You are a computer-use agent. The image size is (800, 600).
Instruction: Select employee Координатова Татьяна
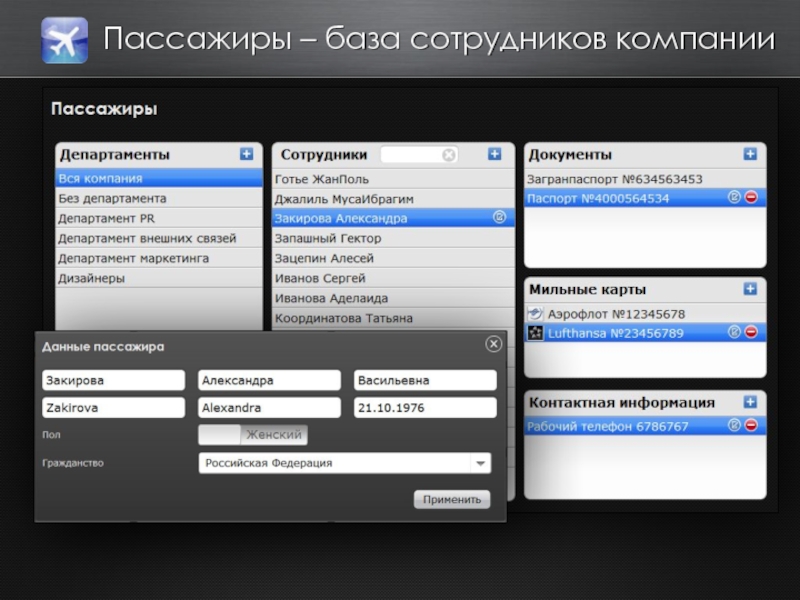tap(393, 318)
